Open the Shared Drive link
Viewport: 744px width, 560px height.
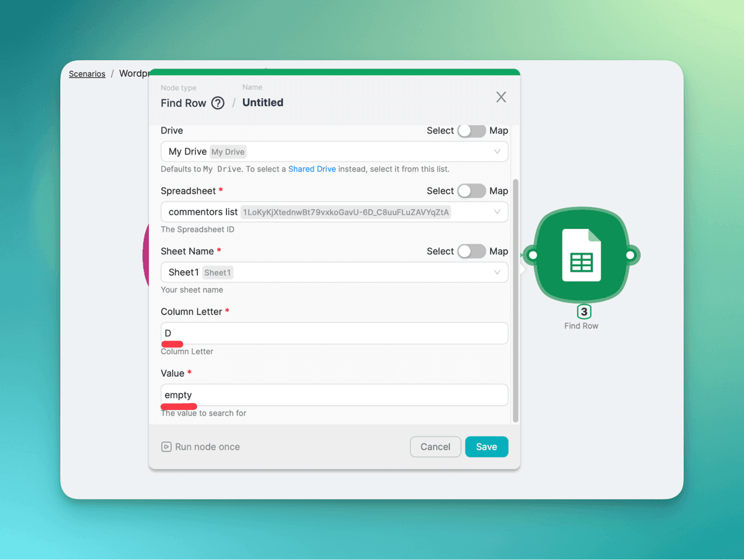(312, 169)
